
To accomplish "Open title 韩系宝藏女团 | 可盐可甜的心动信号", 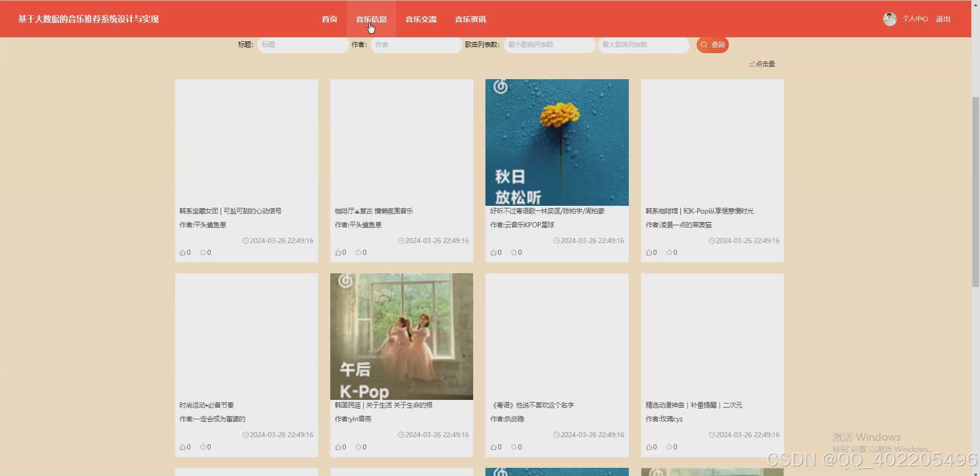I will click(230, 211).
